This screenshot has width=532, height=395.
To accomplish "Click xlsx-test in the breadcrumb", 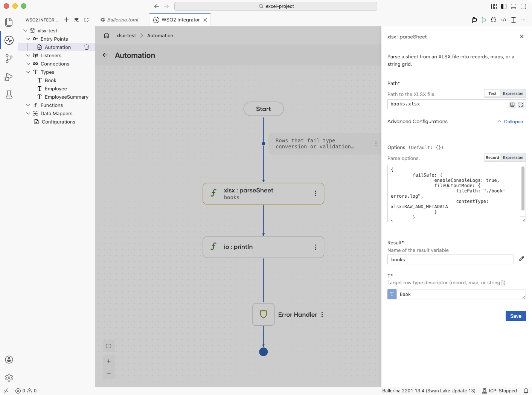I will tap(126, 35).
